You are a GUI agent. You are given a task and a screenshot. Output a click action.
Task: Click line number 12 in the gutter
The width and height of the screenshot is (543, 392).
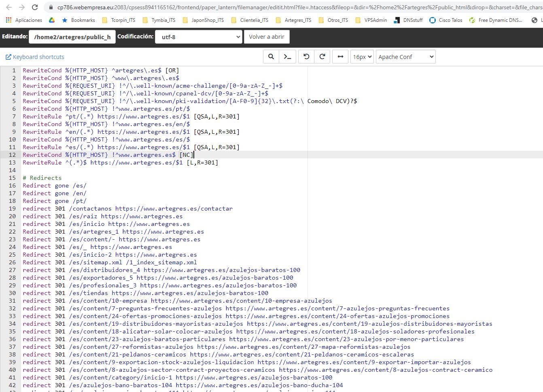pos(12,155)
